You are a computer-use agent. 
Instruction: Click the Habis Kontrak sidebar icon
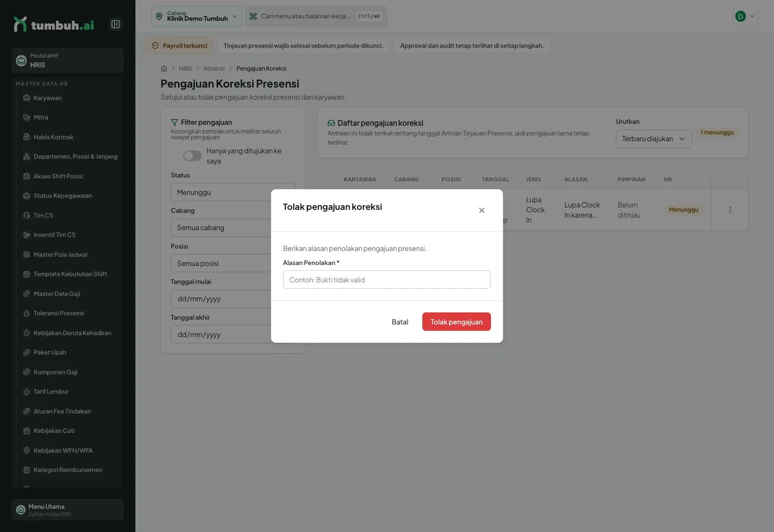pos(27,137)
